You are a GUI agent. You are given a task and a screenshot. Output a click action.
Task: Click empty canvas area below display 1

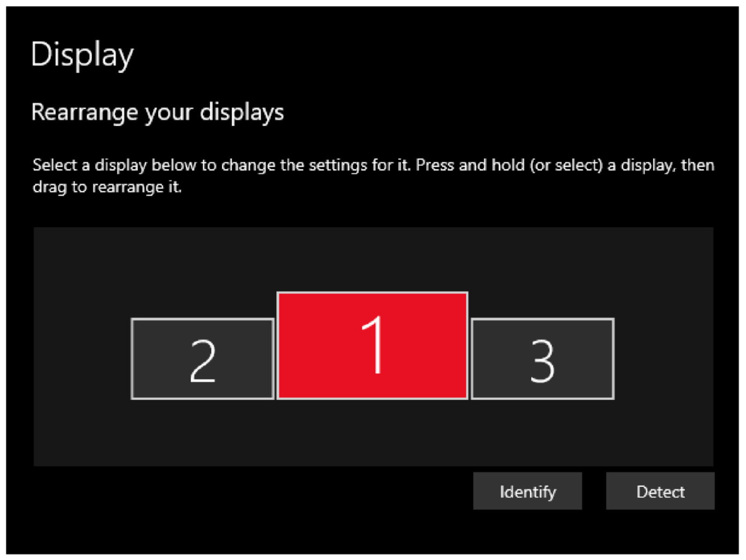[372, 433]
